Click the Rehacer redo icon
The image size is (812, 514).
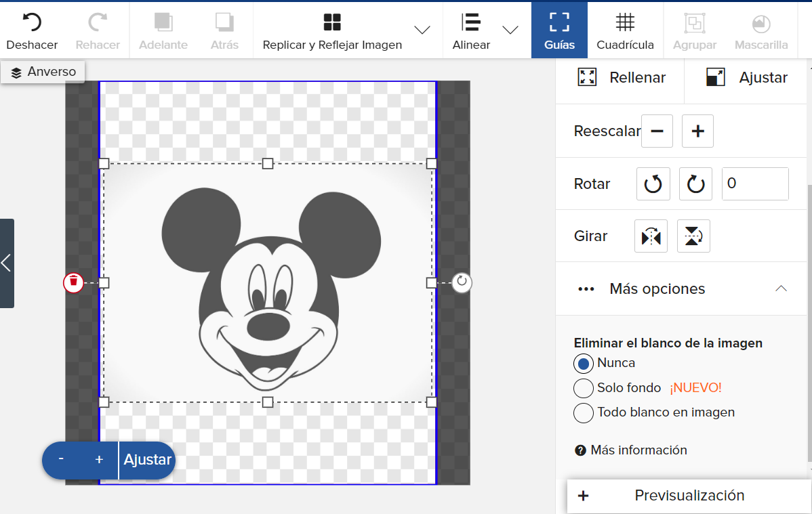[98, 23]
